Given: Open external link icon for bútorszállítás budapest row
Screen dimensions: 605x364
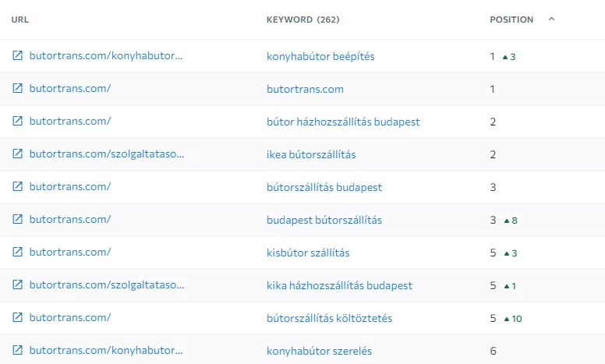Looking at the screenshot, I should click(18, 187).
